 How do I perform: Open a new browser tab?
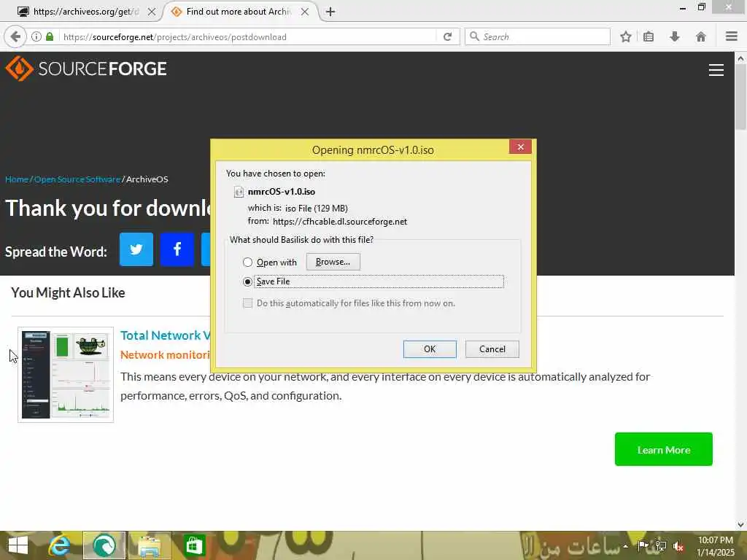point(330,12)
